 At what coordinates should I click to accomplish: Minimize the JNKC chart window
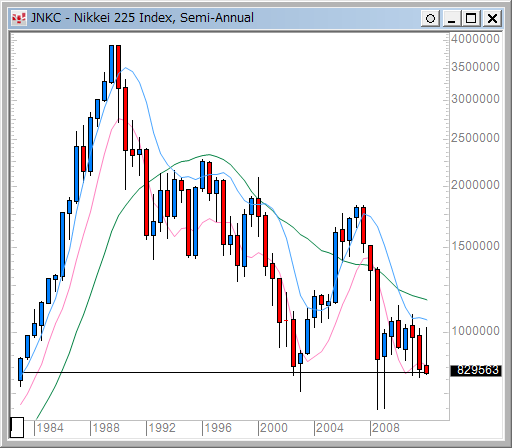click(x=452, y=18)
